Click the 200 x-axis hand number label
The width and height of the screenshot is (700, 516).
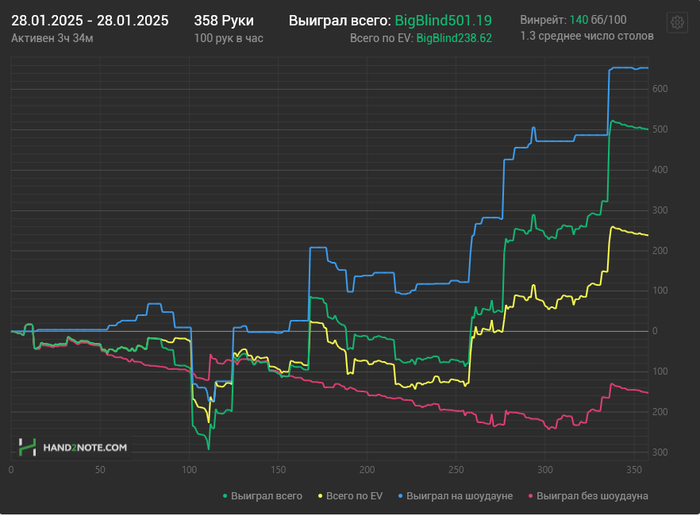367,470
